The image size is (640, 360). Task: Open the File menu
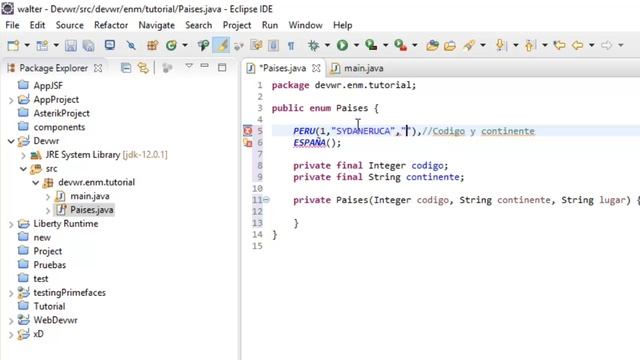pyautogui.click(x=12, y=25)
